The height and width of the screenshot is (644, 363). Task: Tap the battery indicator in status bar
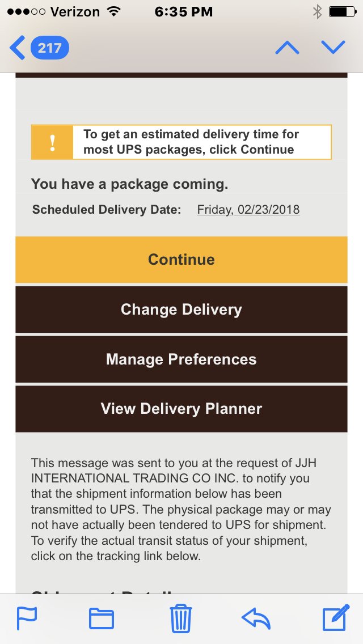pos(343,12)
